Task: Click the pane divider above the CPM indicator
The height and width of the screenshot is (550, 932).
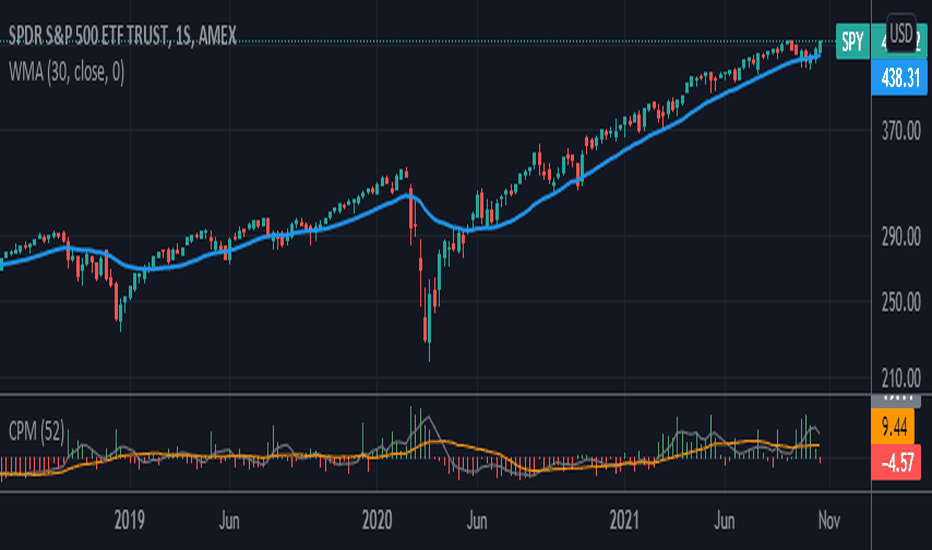Action: pos(436,394)
